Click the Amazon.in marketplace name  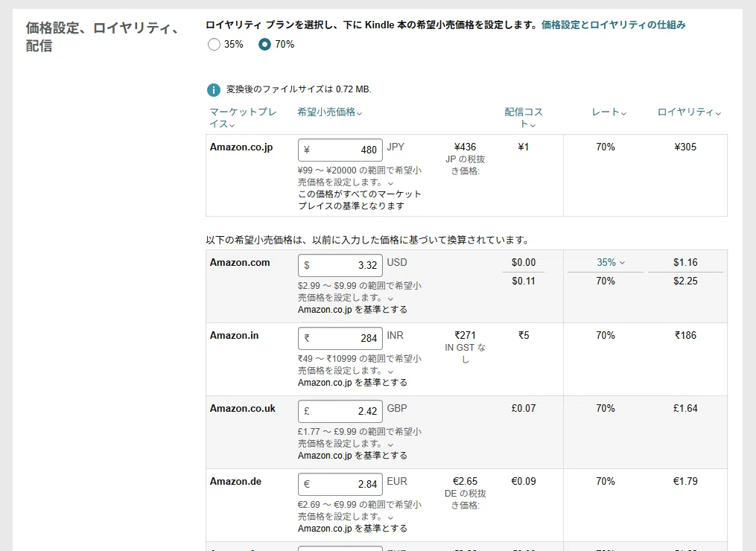[234, 336]
